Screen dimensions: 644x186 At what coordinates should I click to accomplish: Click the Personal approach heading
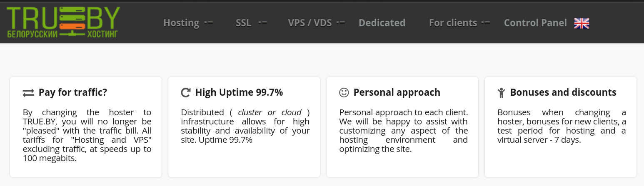397,92
